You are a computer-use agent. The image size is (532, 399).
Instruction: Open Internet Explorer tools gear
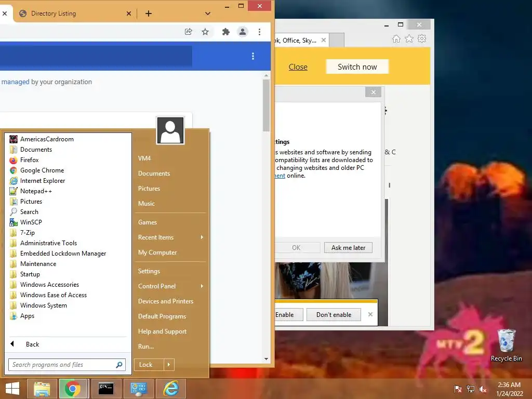click(x=422, y=38)
